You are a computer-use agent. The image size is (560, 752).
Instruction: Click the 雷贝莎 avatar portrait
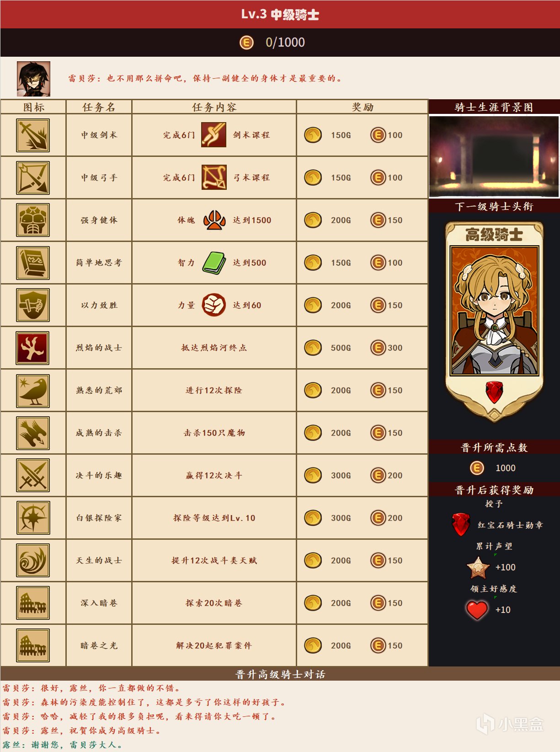pos(33,79)
